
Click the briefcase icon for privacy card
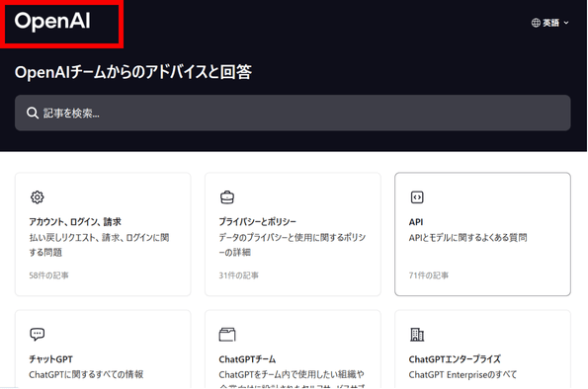tap(227, 197)
